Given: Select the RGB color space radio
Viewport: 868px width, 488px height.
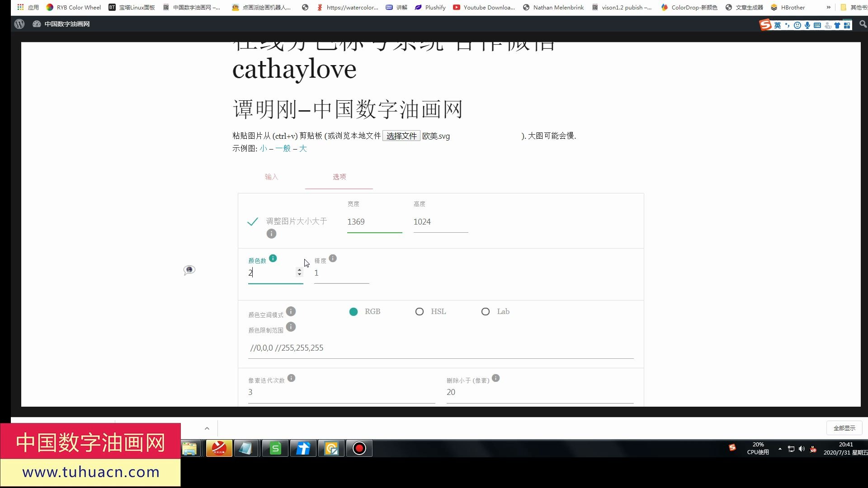Looking at the screenshot, I should click(354, 312).
